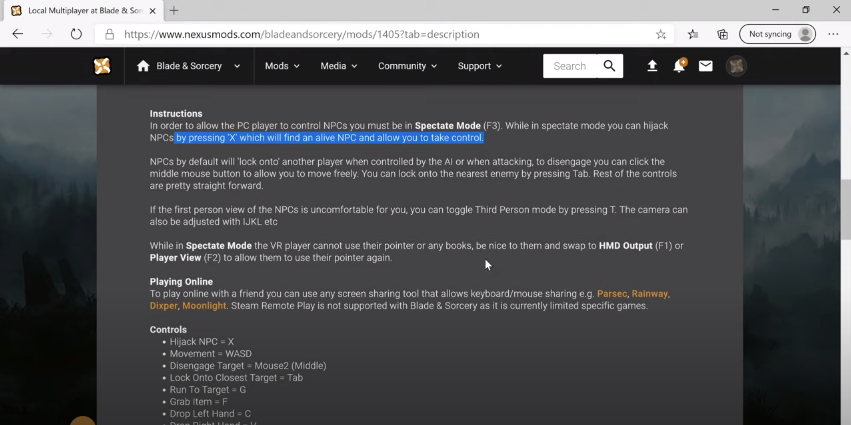This screenshot has height=425, width=851.
Task: View site info via the lock icon
Action: click(110, 34)
